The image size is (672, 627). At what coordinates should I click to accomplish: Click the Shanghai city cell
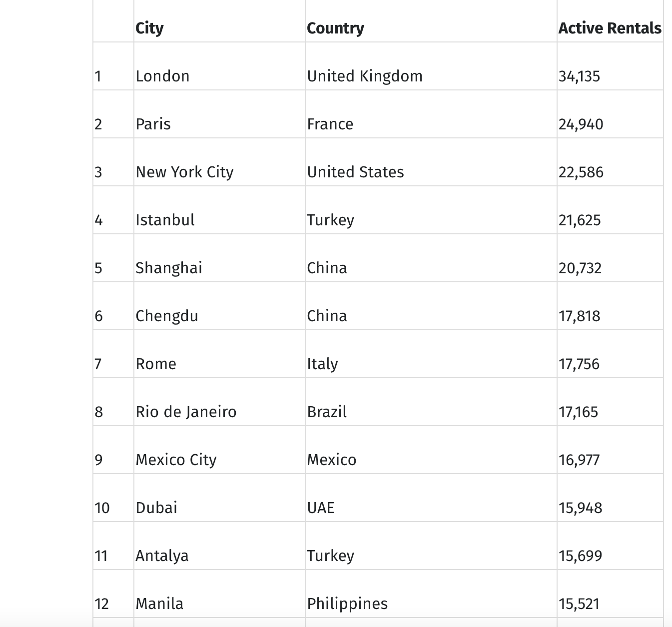click(169, 268)
